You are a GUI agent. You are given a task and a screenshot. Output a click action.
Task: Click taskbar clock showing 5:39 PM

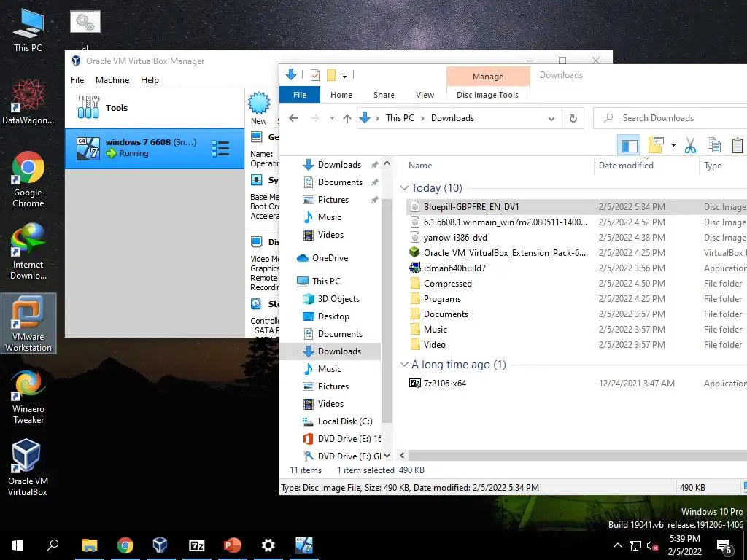pos(684,545)
